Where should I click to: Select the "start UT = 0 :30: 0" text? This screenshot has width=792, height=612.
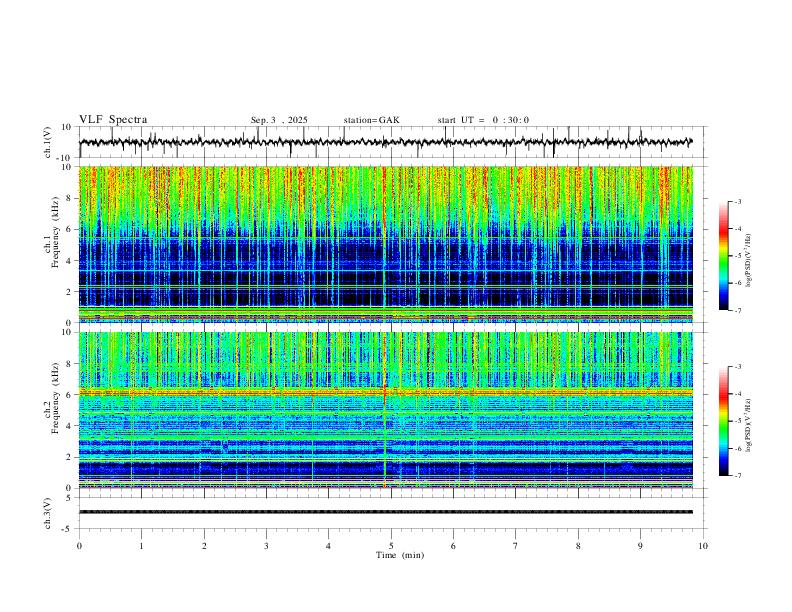[483, 120]
